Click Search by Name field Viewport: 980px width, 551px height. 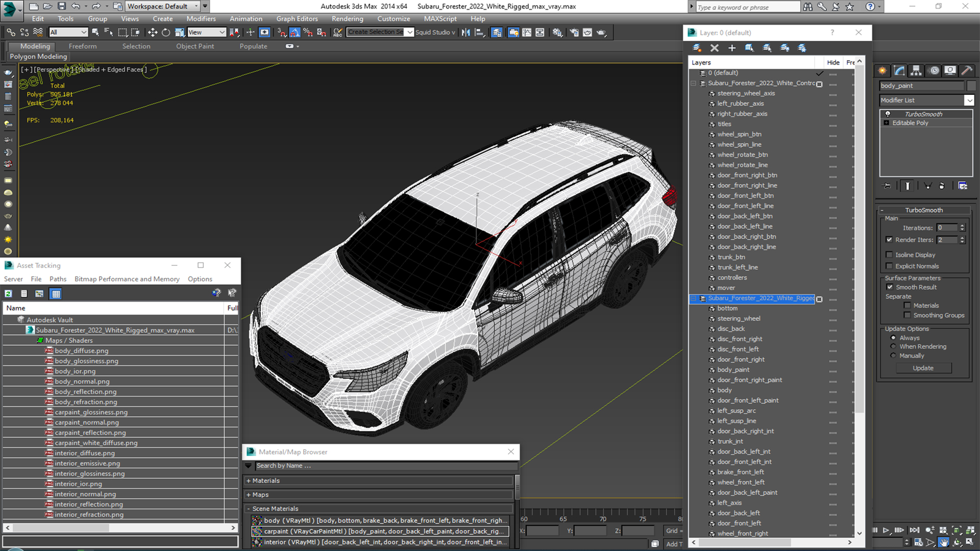pyautogui.click(x=386, y=465)
